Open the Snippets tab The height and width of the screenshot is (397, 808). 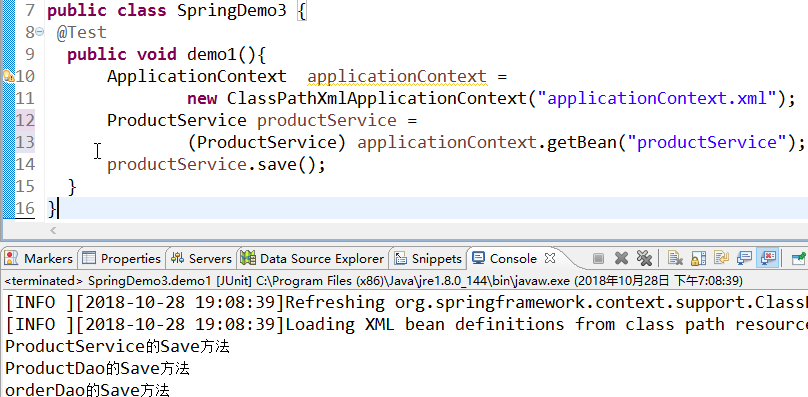coord(428,258)
